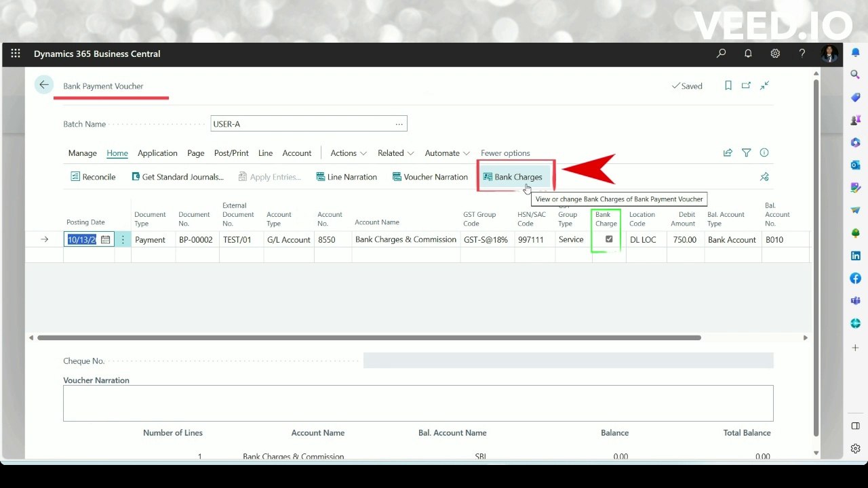Open Edge sidebar LinkedIn icon
868x488 pixels.
point(856,256)
